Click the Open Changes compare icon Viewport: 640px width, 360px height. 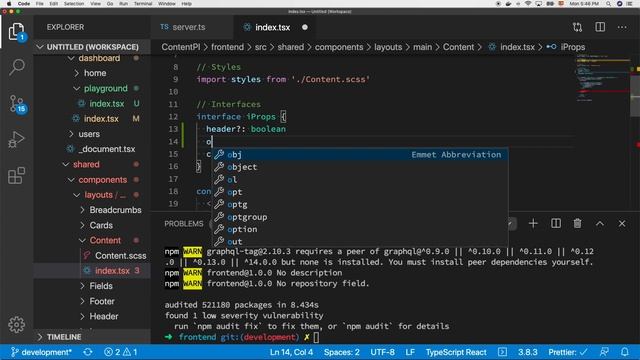tap(577, 27)
